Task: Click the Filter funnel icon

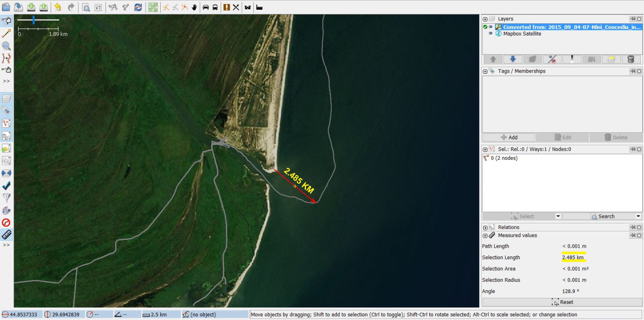Action: click(x=6, y=198)
